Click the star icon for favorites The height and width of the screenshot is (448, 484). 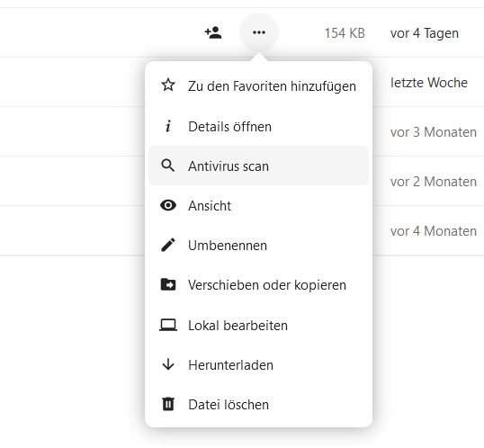(x=168, y=85)
